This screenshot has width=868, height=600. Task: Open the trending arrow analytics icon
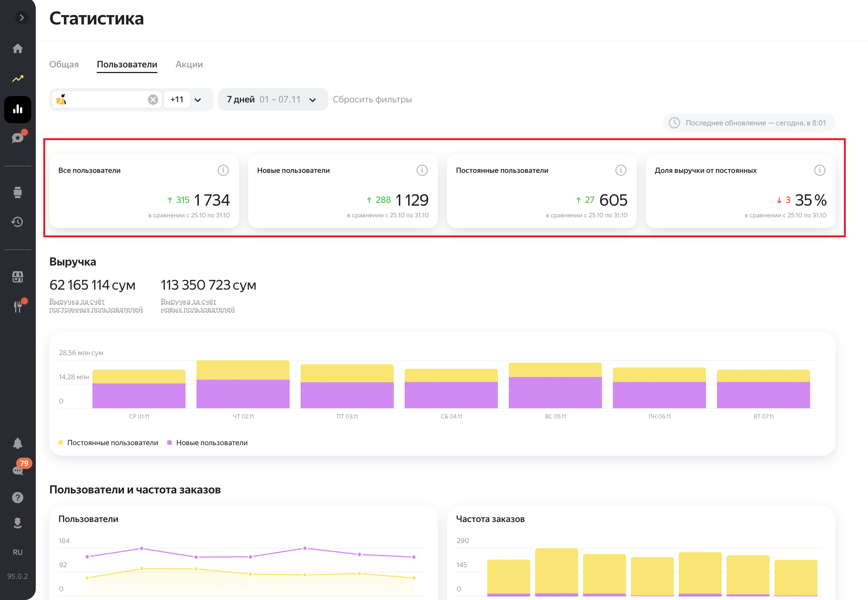(18, 79)
